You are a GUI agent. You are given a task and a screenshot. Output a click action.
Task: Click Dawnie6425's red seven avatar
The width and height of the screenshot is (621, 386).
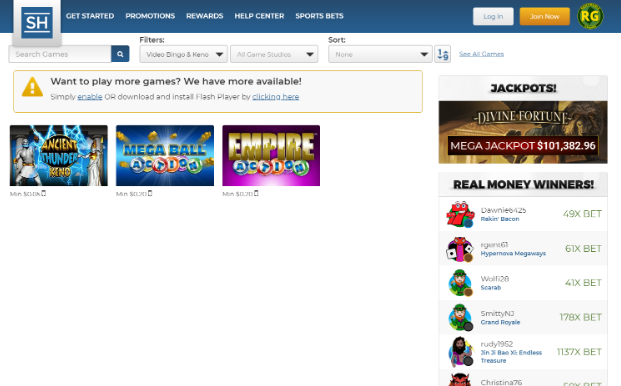click(x=460, y=214)
